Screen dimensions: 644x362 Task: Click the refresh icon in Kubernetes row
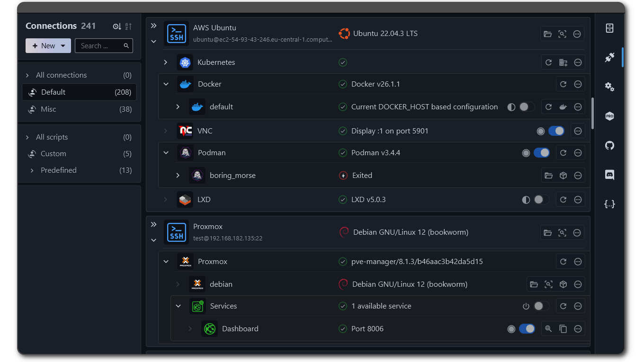(548, 62)
